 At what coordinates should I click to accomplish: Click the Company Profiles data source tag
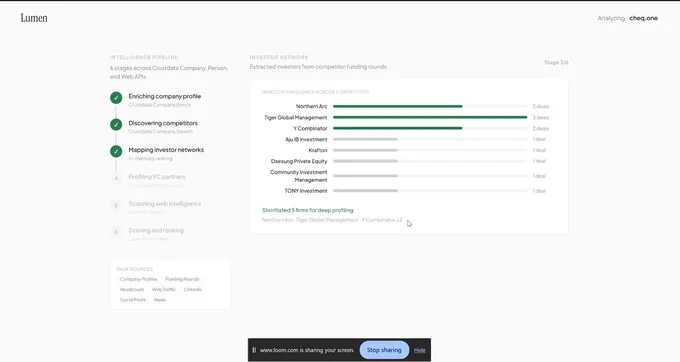click(x=138, y=279)
